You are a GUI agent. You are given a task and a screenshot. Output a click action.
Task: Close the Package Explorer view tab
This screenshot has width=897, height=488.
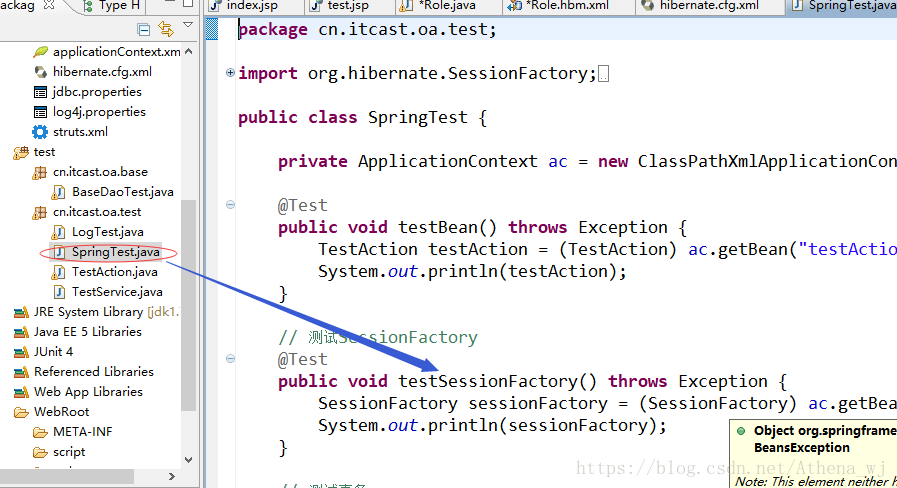tap(49, 5)
